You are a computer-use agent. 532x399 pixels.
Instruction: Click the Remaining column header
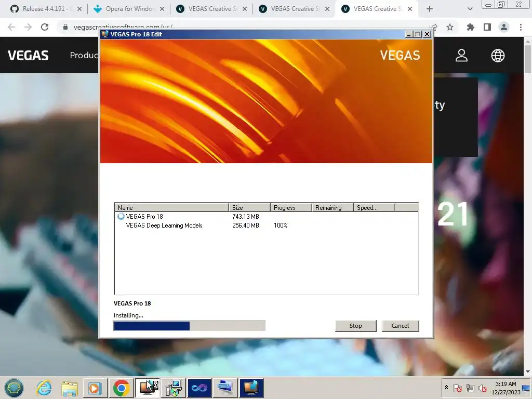332,207
